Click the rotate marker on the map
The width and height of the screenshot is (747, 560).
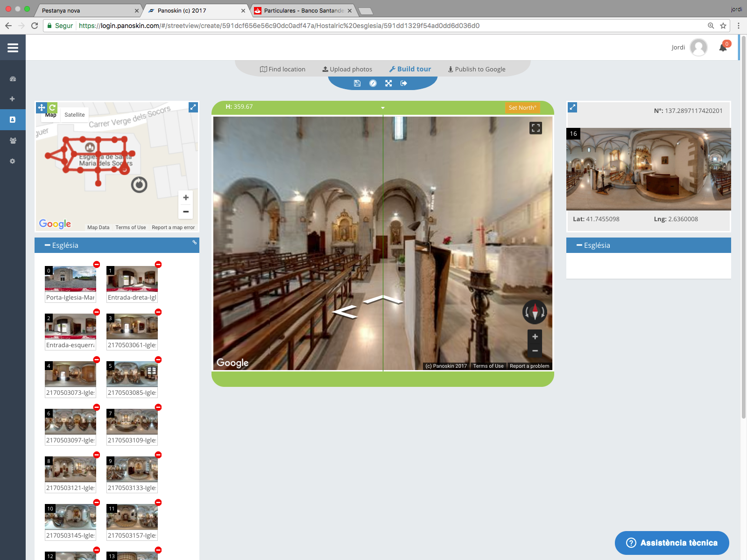[139, 185]
